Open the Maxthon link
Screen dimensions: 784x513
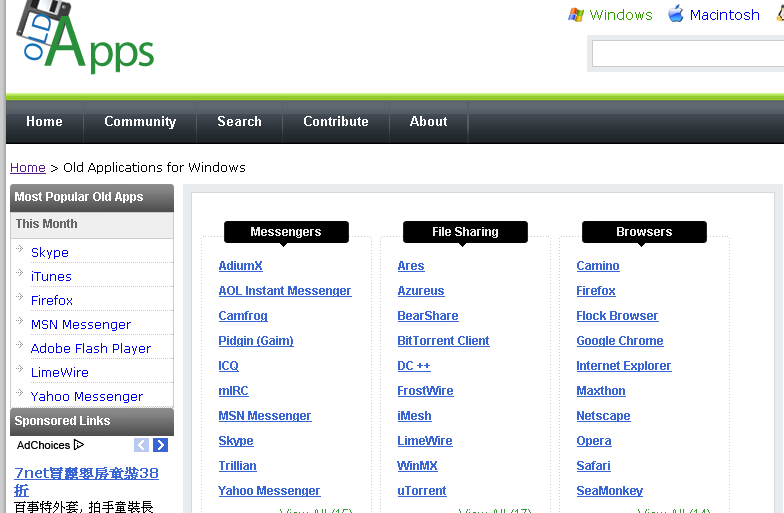click(x=601, y=391)
